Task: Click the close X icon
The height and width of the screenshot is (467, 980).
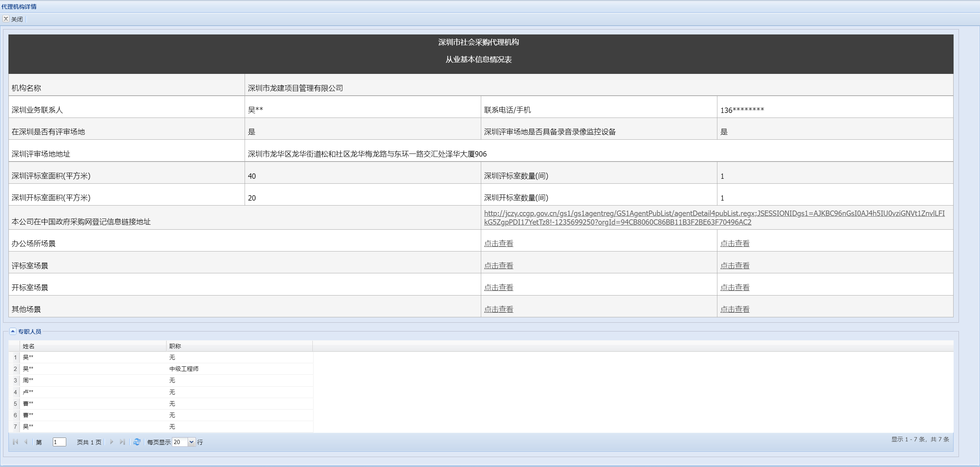Action: click(x=6, y=19)
